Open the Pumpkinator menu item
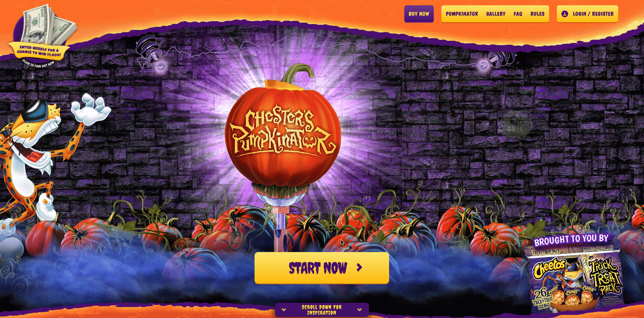This screenshot has height=318, width=644. (462, 14)
